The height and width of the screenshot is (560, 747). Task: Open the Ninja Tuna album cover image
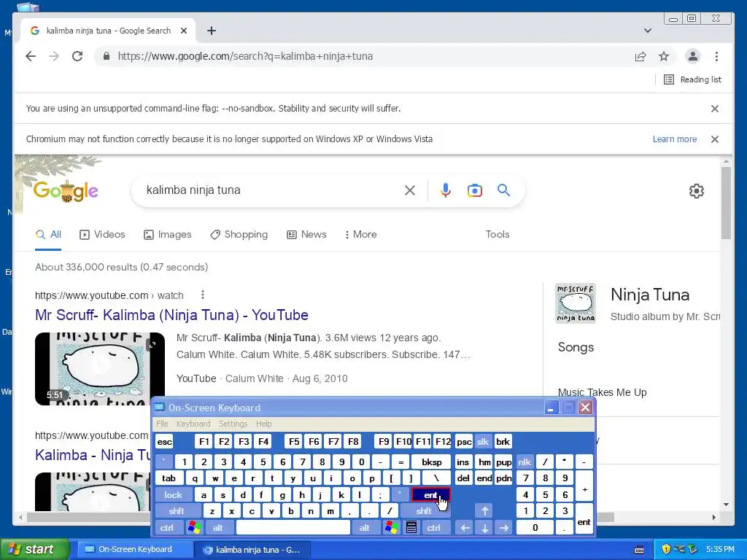click(x=575, y=303)
